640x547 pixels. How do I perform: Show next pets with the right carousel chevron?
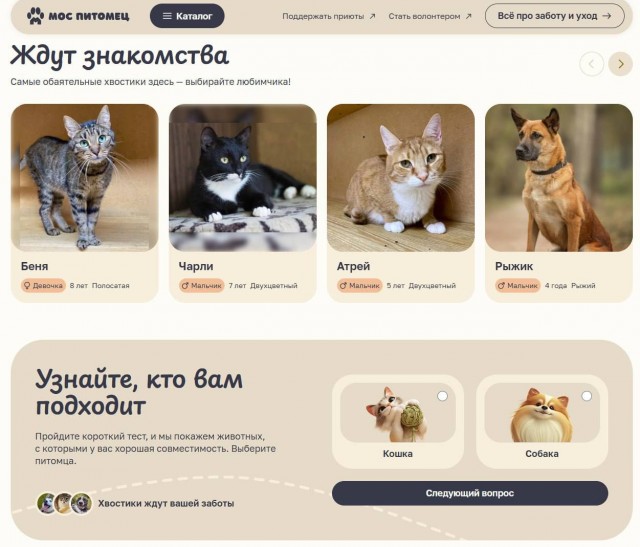(620, 64)
